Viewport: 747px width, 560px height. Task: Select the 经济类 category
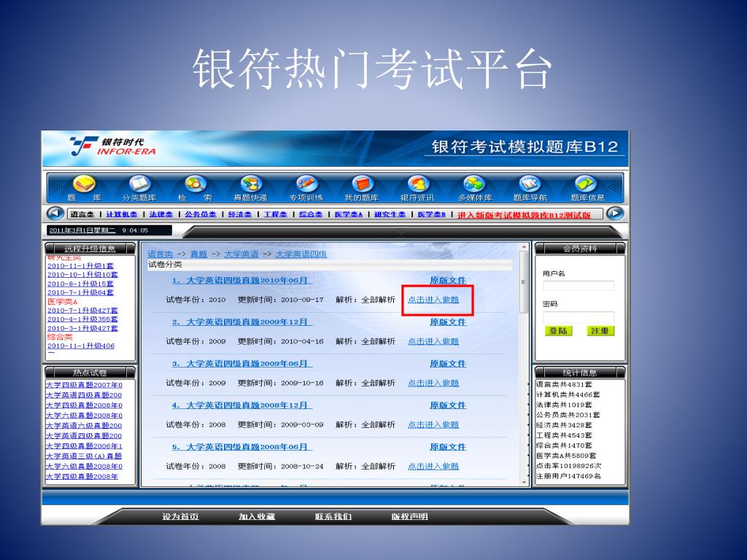click(x=240, y=214)
